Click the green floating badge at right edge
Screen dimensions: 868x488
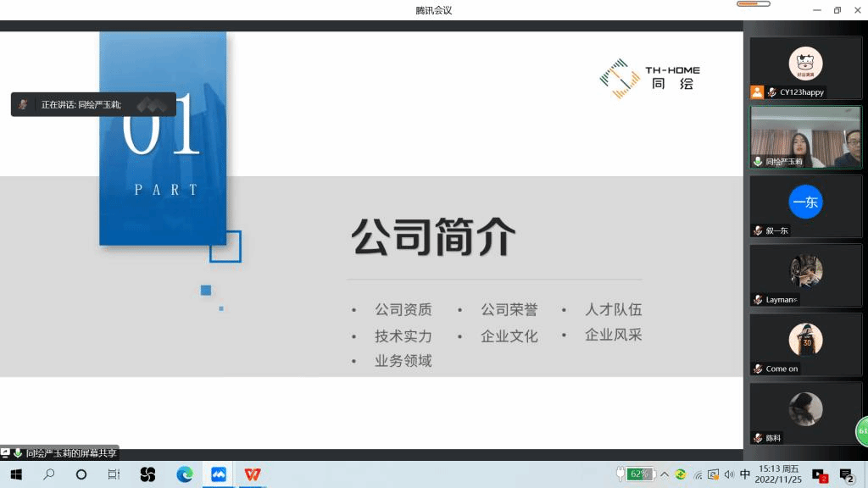pyautogui.click(x=861, y=431)
